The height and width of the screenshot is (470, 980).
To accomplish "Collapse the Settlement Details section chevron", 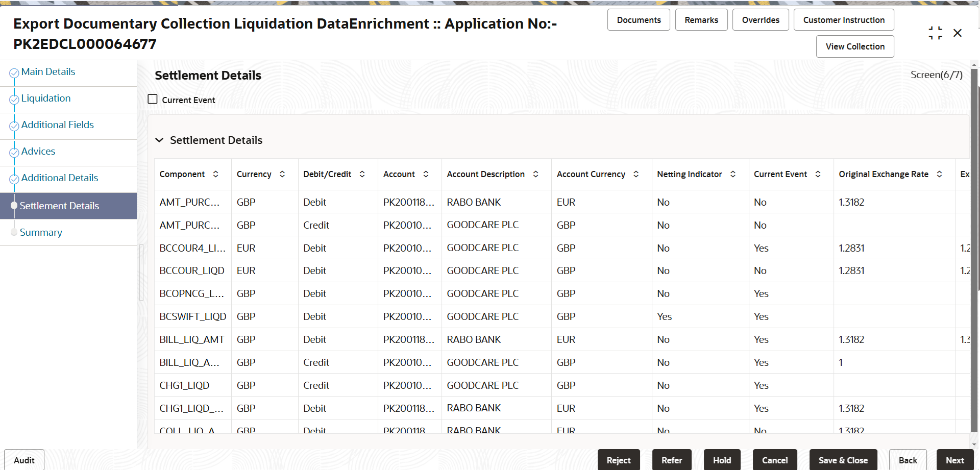I will (x=159, y=140).
